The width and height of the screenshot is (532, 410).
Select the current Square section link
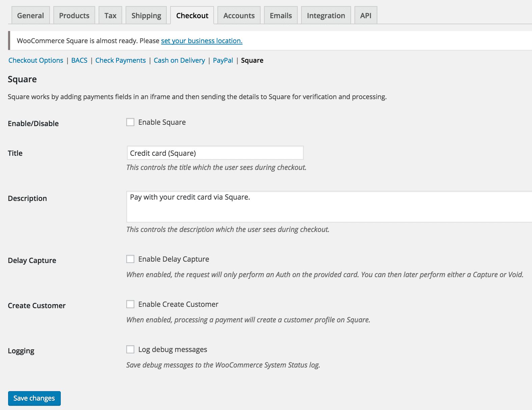tap(252, 60)
